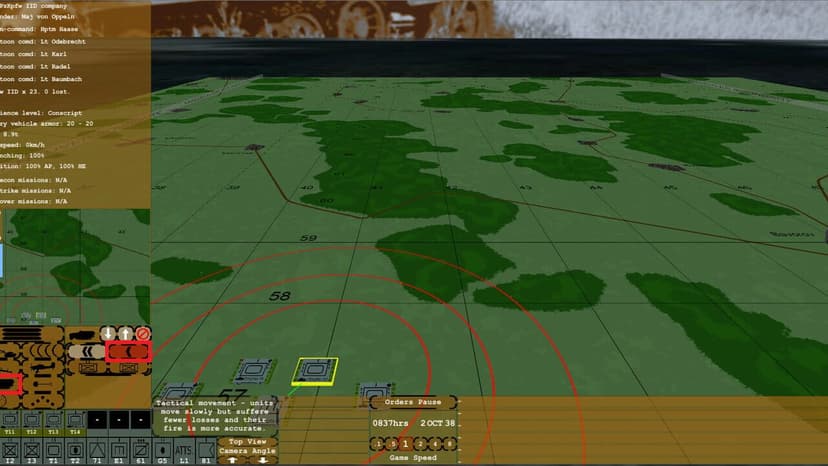Set game speed to 2
Viewport: 828px width, 466px height.
(x=420, y=444)
